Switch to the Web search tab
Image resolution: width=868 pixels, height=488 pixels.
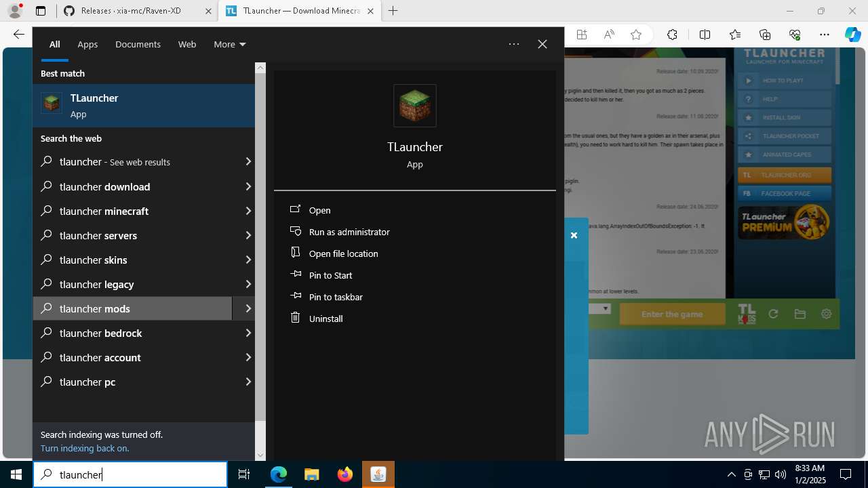pyautogui.click(x=187, y=44)
